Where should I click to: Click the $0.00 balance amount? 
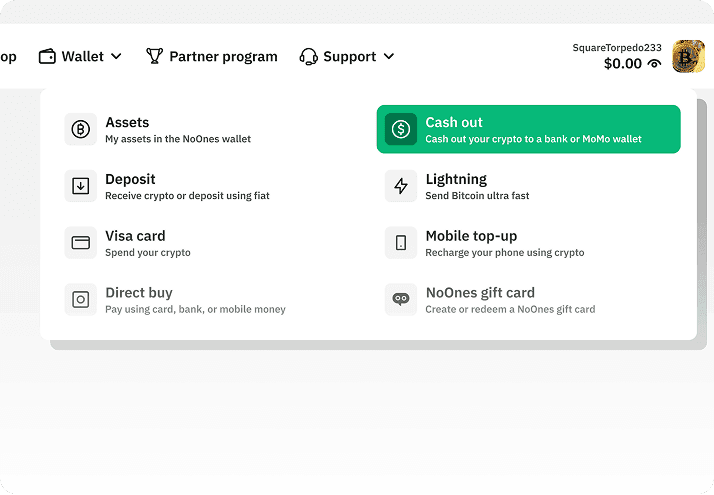pos(622,64)
